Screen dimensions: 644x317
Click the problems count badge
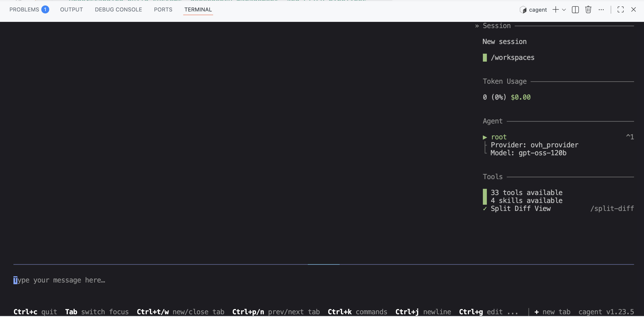coord(45,9)
